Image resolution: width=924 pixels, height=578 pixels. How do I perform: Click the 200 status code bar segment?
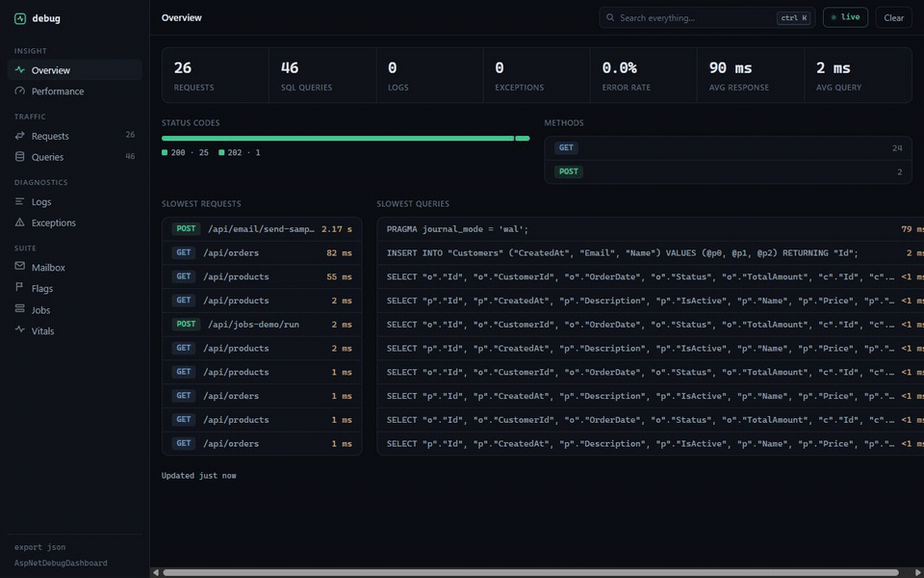pyautogui.click(x=338, y=139)
